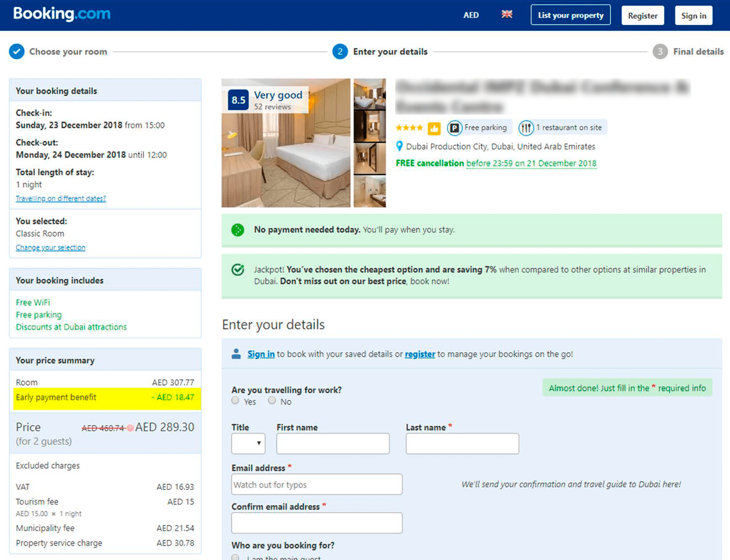Screen dimensions: 730x560
Task: Click the VAT AED 16.93 row
Action: tap(105, 487)
